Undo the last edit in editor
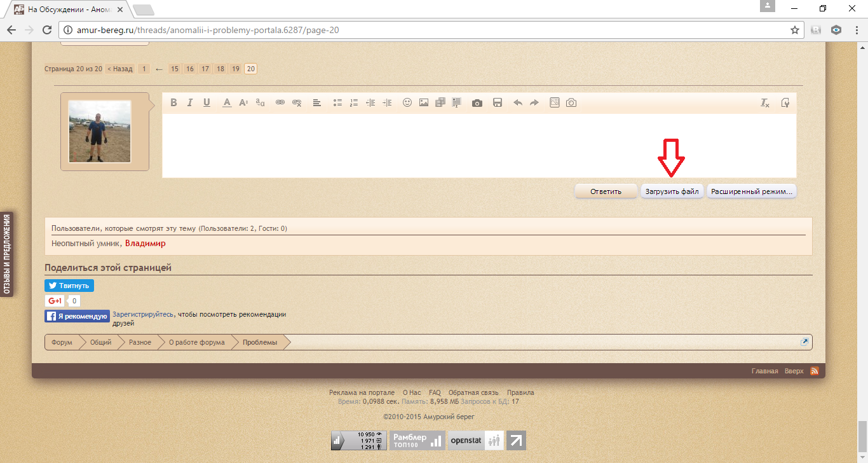The width and height of the screenshot is (868, 463). point(517,103)
